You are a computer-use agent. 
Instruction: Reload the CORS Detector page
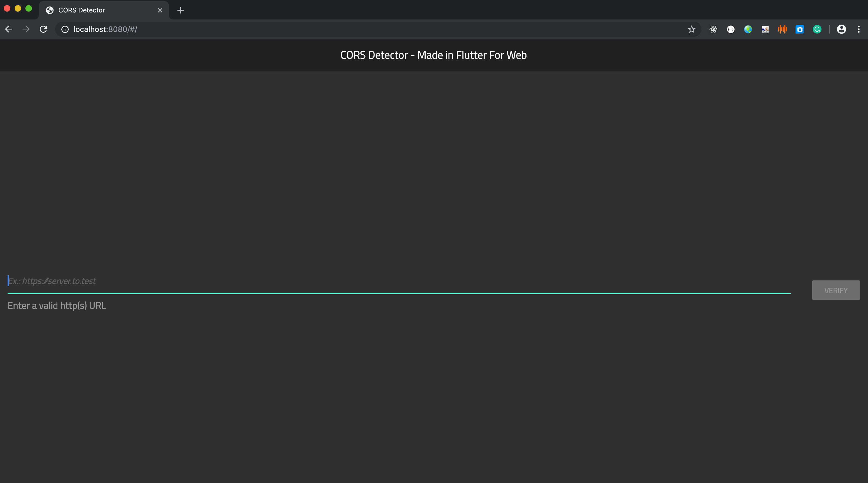[43, 29]
